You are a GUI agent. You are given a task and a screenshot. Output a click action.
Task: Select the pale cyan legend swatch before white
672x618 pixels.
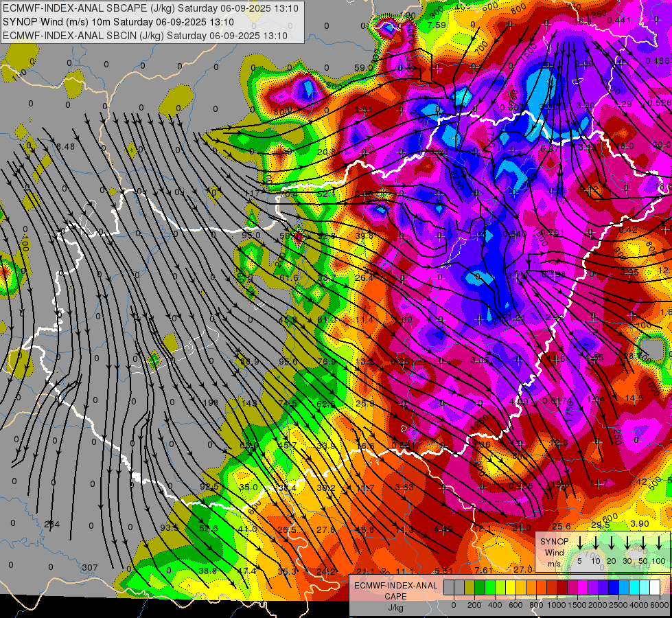645,588
